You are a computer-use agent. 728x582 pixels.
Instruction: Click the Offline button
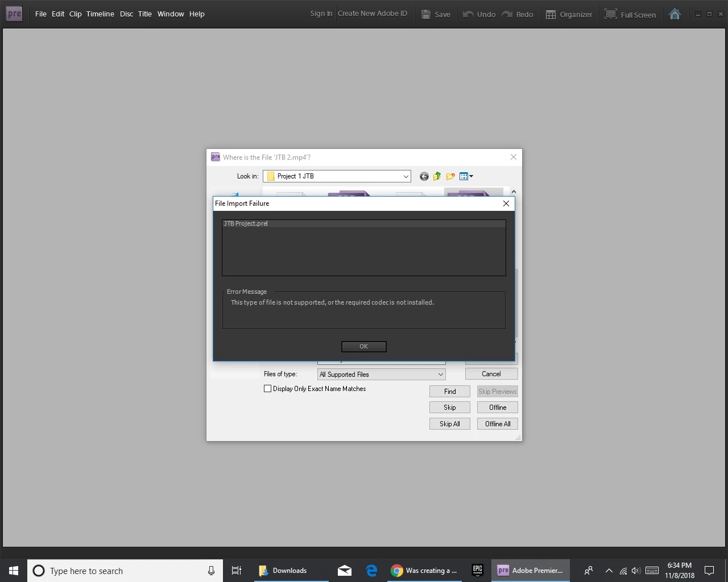pos(498,408)
